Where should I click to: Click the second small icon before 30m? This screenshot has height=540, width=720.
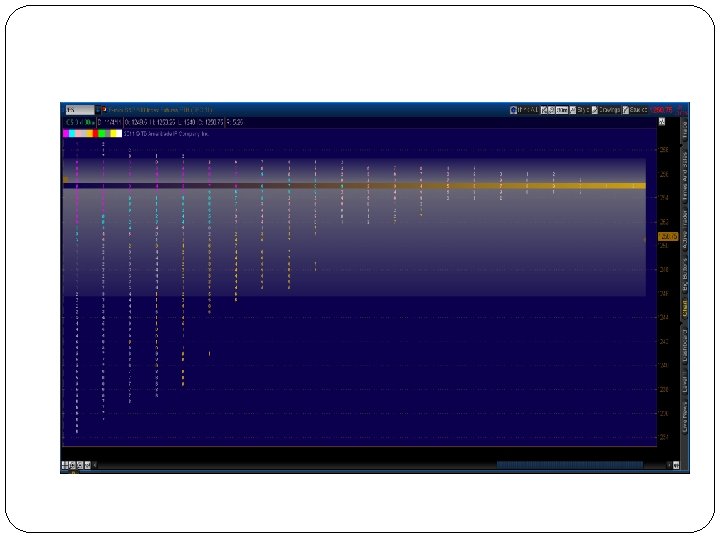551,110
